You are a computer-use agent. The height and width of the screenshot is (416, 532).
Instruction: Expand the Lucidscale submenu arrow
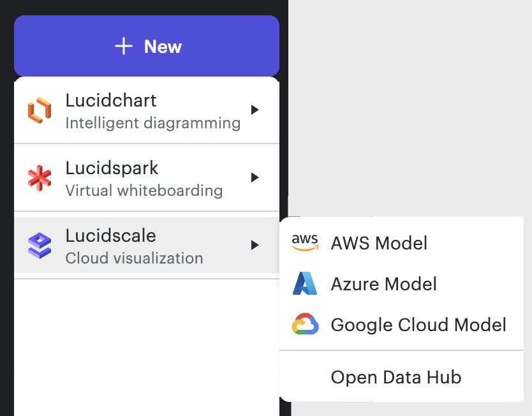coord(255,245)
